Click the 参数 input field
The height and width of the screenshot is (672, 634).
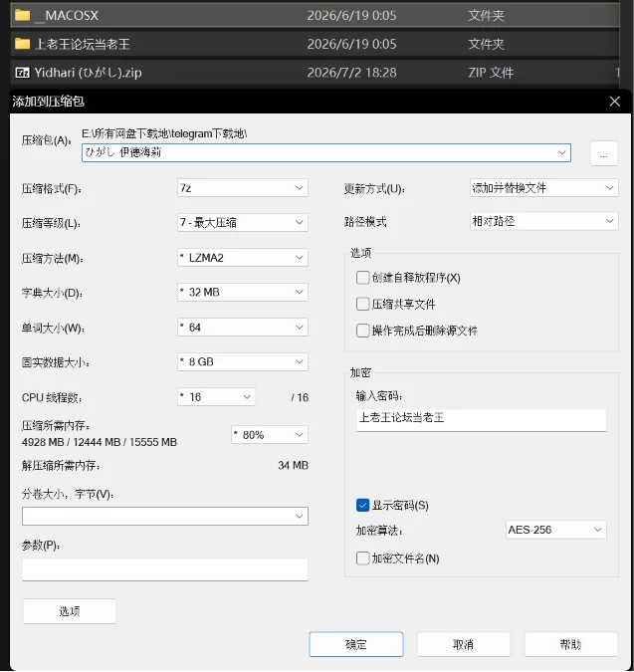point(165,569)
